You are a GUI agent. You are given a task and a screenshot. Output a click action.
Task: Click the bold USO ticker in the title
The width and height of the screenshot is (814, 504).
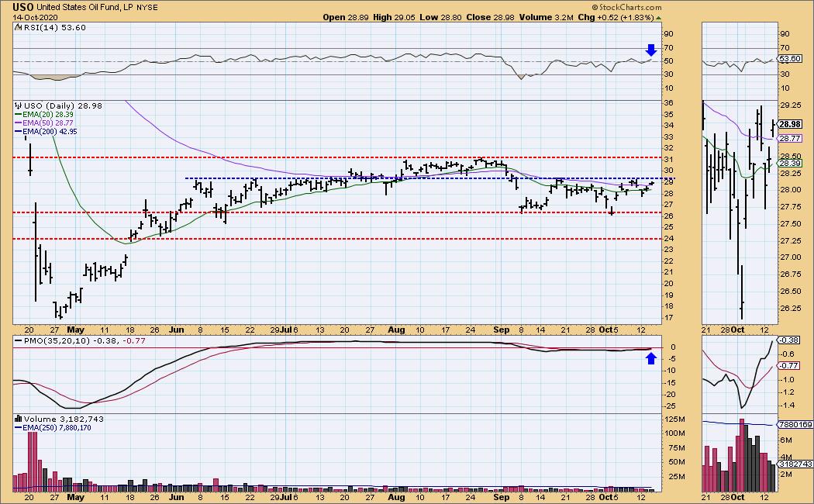tap(23, 7)
